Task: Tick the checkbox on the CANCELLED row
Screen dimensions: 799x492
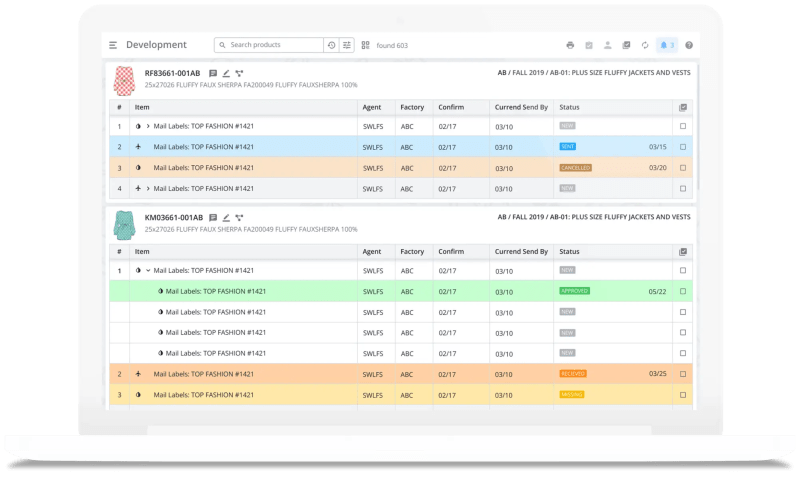Action: (x=683, y=168)
